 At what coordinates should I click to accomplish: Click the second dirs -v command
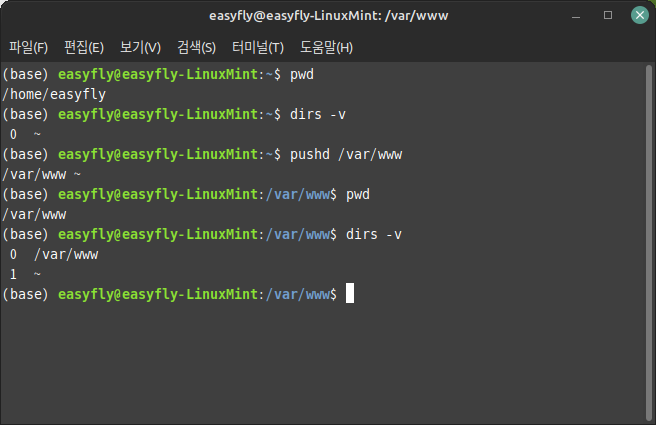[374, 235]
